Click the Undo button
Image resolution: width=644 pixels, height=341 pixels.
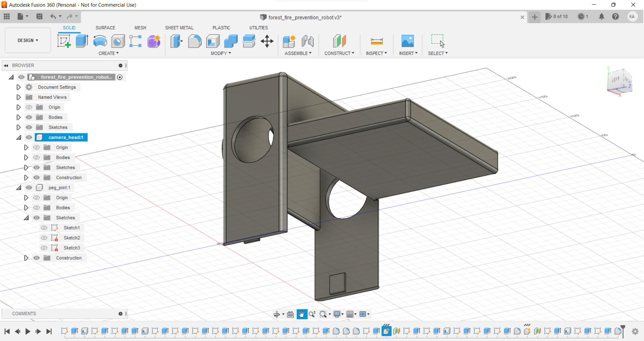click(54, 16)
